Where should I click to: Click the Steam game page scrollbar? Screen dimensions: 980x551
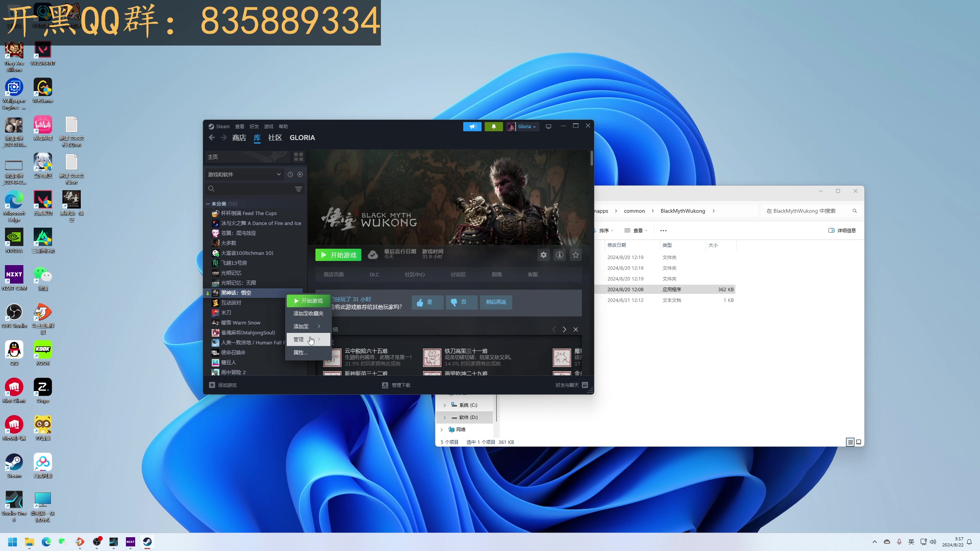[x=591, y=158]
